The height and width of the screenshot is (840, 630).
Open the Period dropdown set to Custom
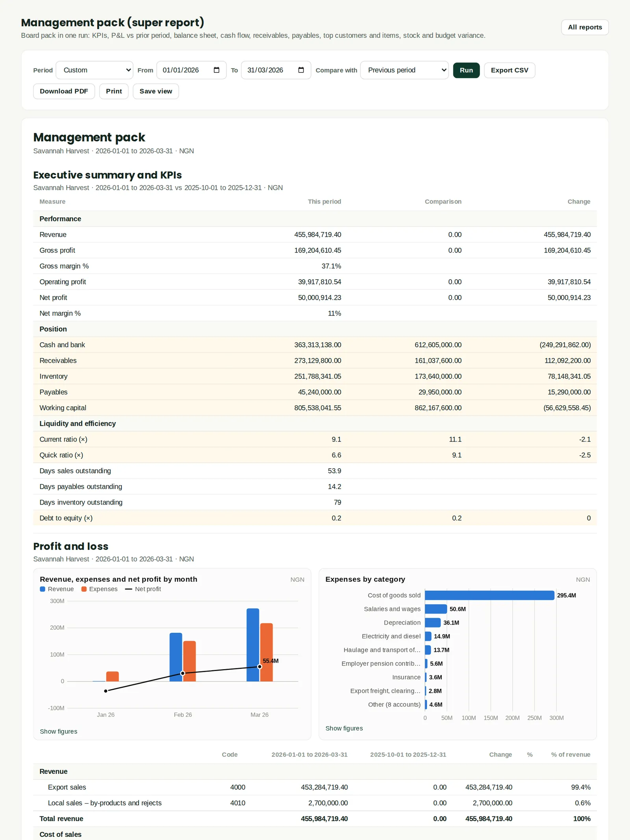94,70
